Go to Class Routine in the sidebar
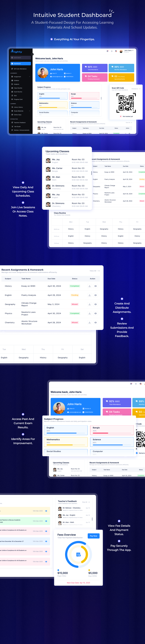The width and height of the screenshot is (145, 644). (x=17, y=88)
